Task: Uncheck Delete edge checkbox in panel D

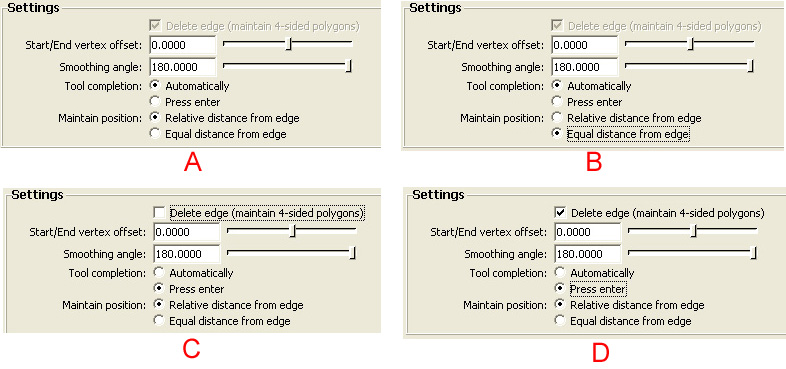Action: [x=561, y=213]
